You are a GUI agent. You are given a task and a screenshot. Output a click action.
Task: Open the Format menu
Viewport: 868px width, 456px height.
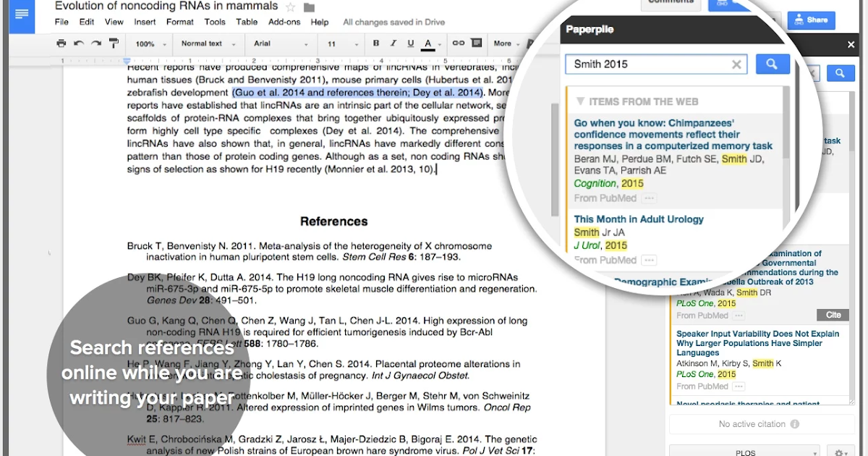pos(180,22)
